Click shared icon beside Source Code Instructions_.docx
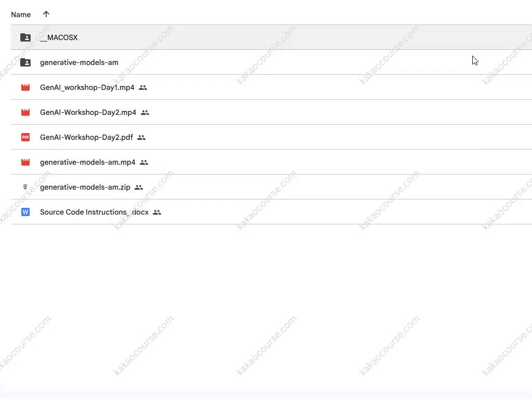This screenshot has height=399, width=532. [157, 212]
